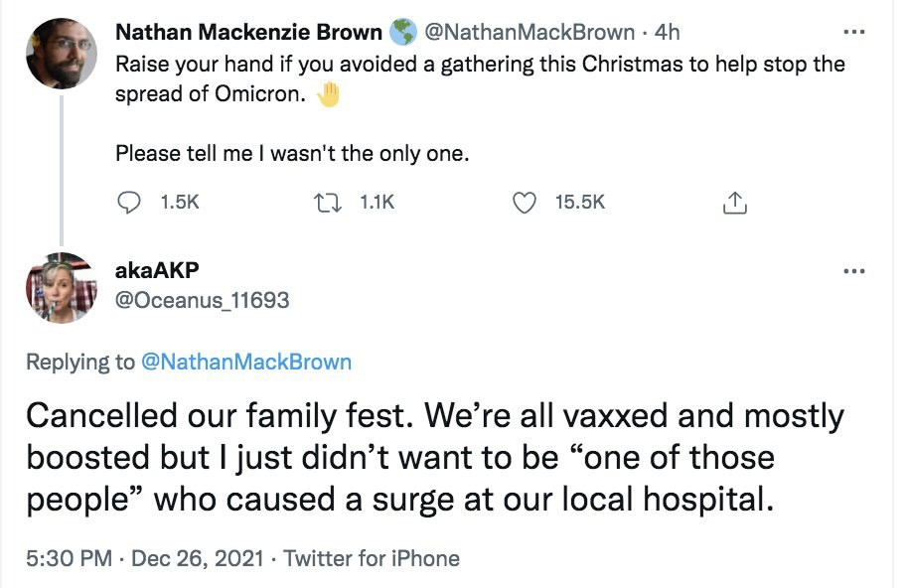Click the Nathan Mackenzie Brown display name
908x588 pixels.
[248, 32]
